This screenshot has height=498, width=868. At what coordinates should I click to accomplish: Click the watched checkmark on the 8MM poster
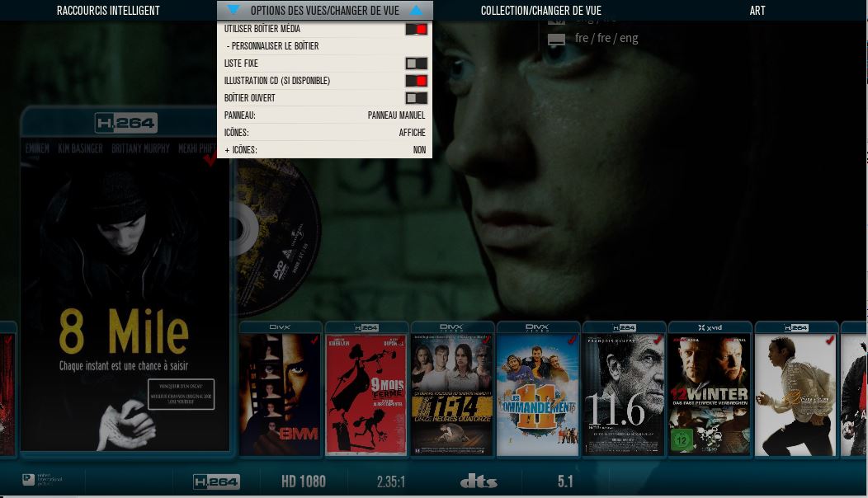[314, 340]
